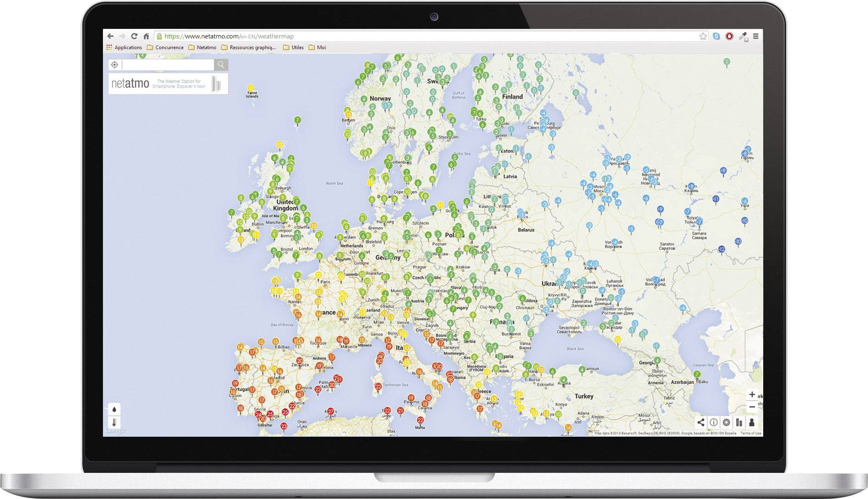Open the user account icon
The width and height of the screenshot is (868, 499).
coord(752,423)
